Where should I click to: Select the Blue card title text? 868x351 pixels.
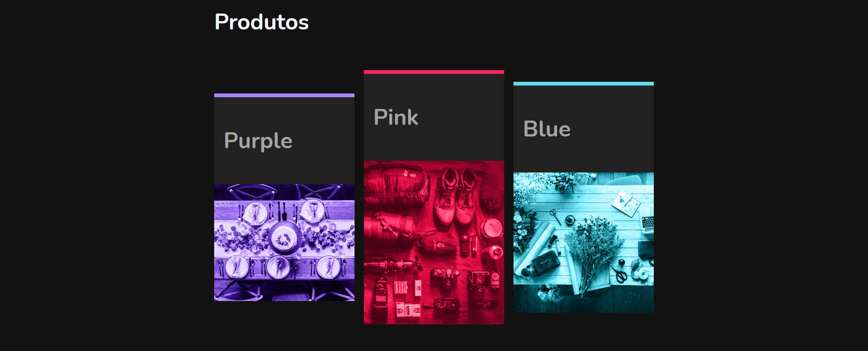pos(547,129)
